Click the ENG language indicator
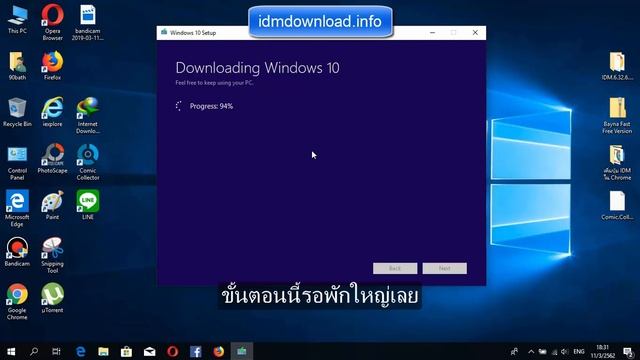Viewport: 640px width, 360px height. (x=579, y=351)
